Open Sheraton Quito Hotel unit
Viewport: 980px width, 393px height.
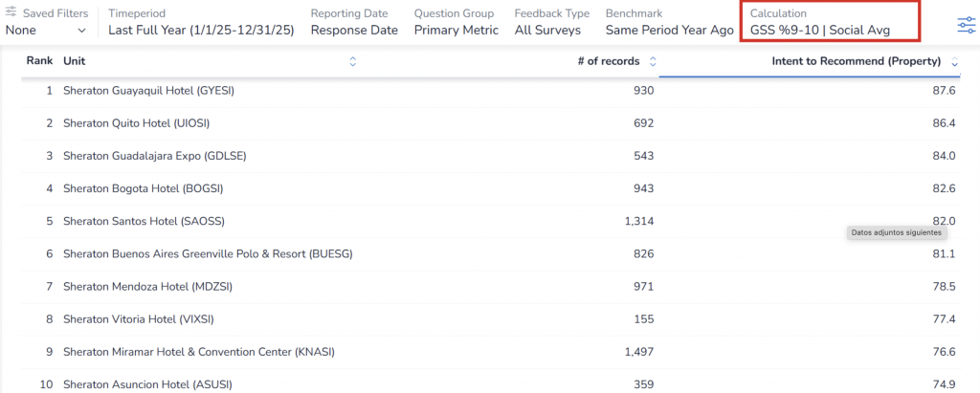(136, 123)
